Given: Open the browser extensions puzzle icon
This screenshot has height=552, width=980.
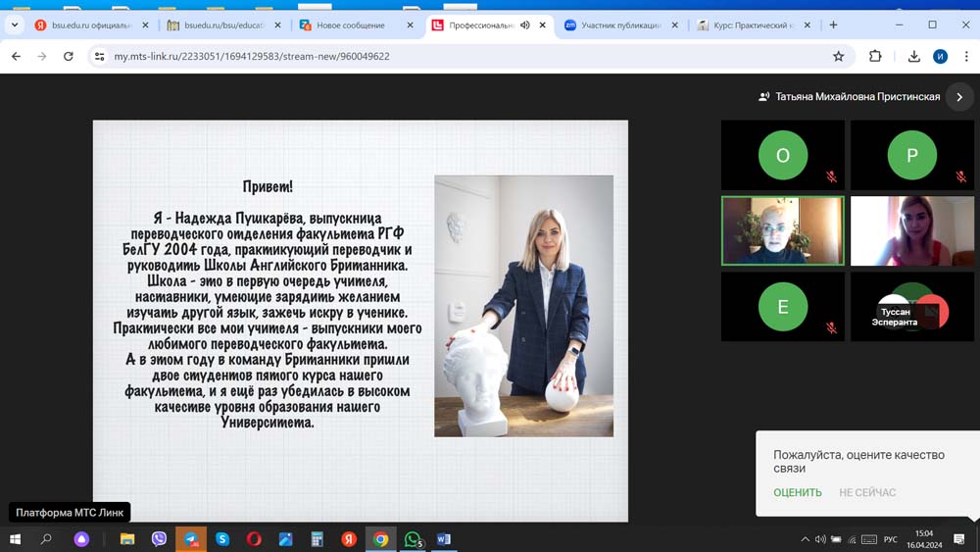Looking at the screenshot, I should 875,57.
